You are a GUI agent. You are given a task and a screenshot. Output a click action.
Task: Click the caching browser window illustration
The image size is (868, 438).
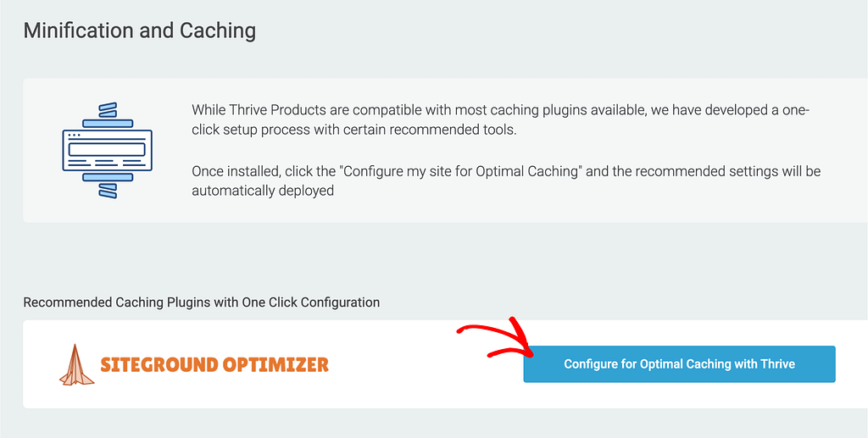[x=108, y=150]
